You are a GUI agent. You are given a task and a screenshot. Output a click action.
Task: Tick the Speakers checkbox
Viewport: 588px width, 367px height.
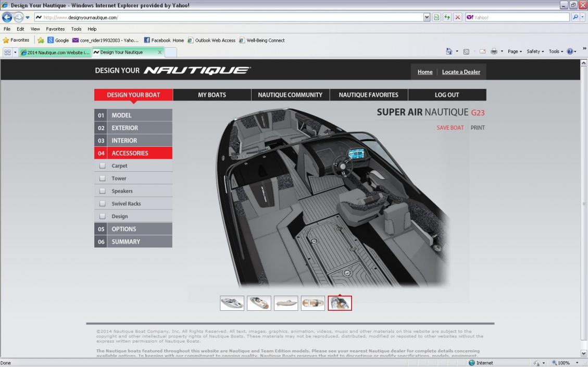point(103,191)
